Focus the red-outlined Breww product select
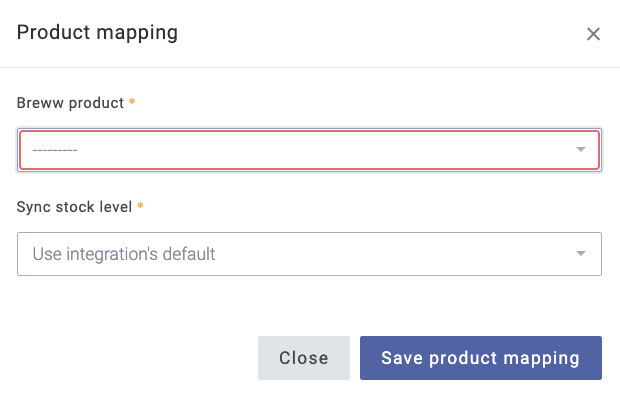620x397 pixels. pyautogui.click(x=309, y=150)
